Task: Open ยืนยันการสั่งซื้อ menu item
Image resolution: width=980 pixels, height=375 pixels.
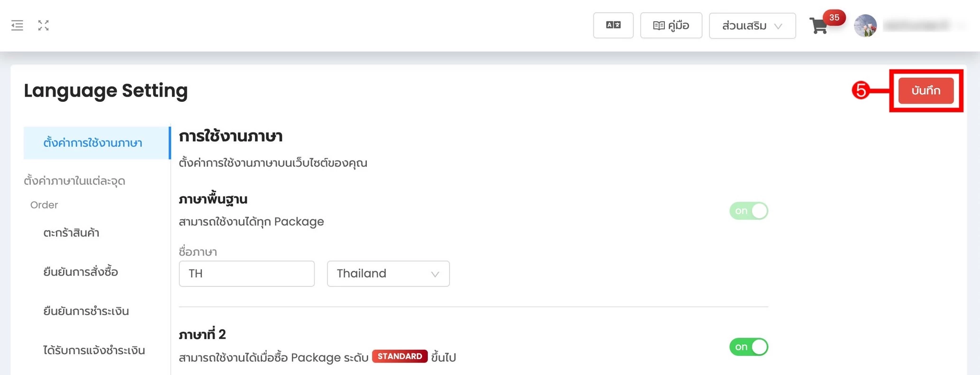Action: [81, 272]
